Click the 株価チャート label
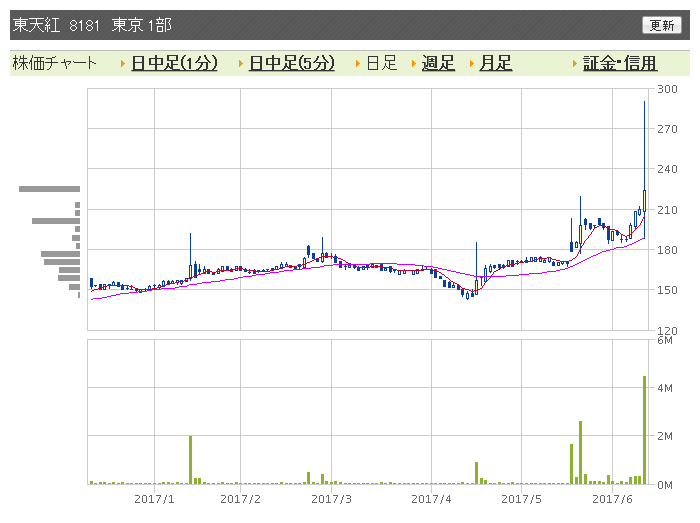 pyautogui.click(x=54, y=63)
